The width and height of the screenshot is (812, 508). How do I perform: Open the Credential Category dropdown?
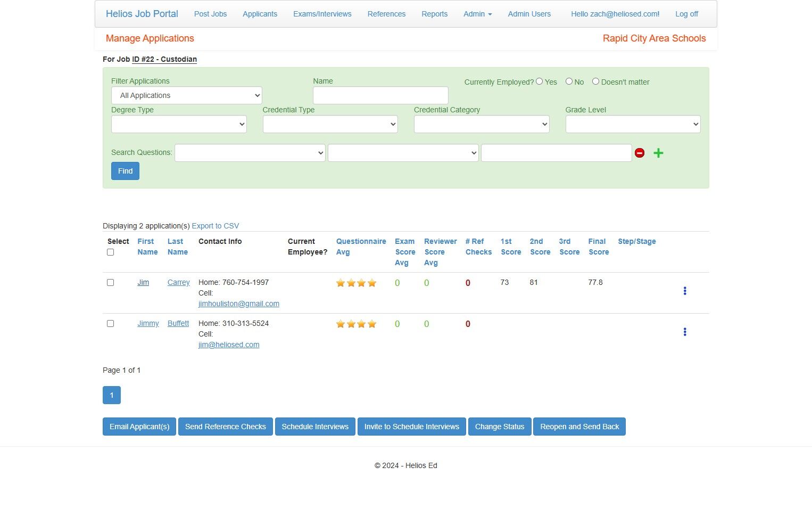pyautogui.click(x=482, y=124)
